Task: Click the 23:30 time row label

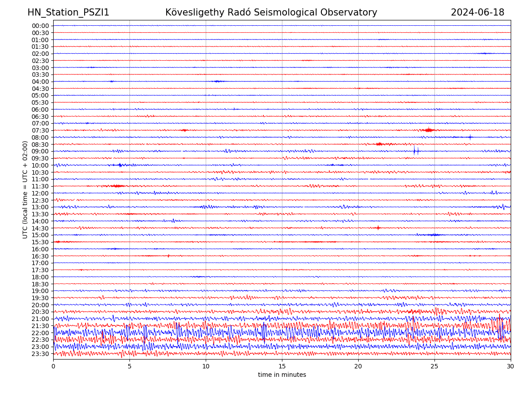Action: tap(40, 354)
